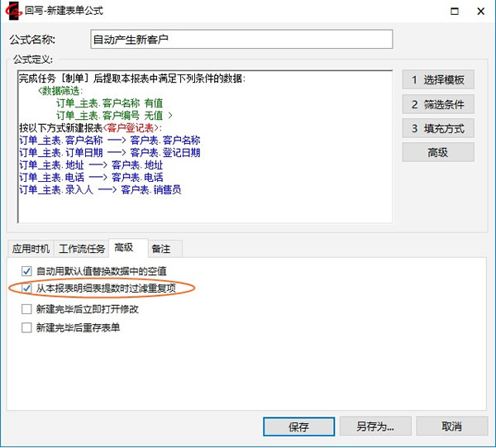Select the 高级 tab
This screenshot has width=496, height=448.
pos(125,248)
